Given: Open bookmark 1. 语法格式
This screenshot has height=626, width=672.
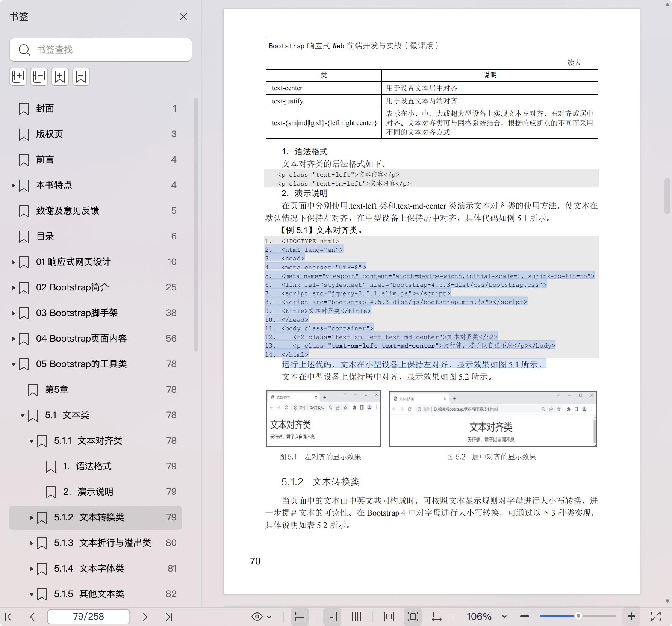Looking at the screenshot, I should point(95,466).
